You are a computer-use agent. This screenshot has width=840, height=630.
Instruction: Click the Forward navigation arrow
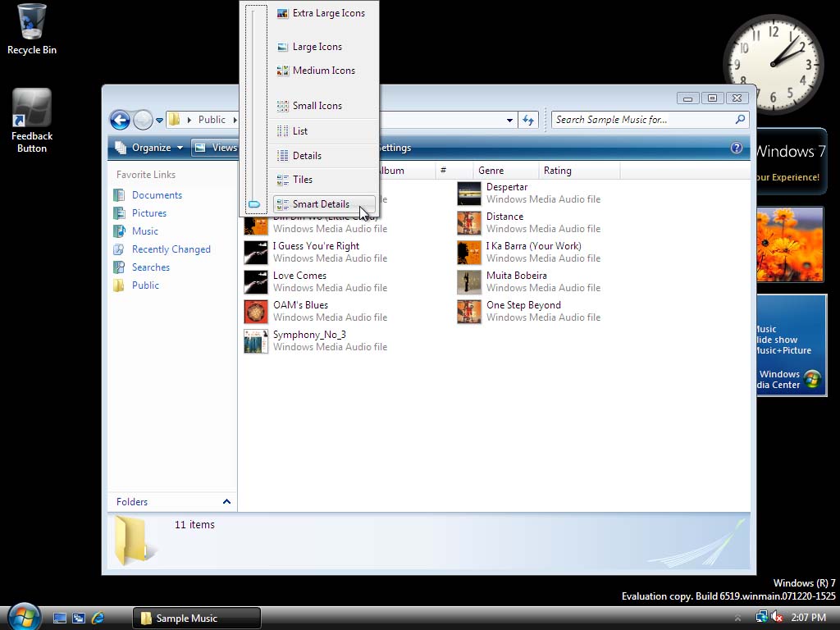click(143, 120)
